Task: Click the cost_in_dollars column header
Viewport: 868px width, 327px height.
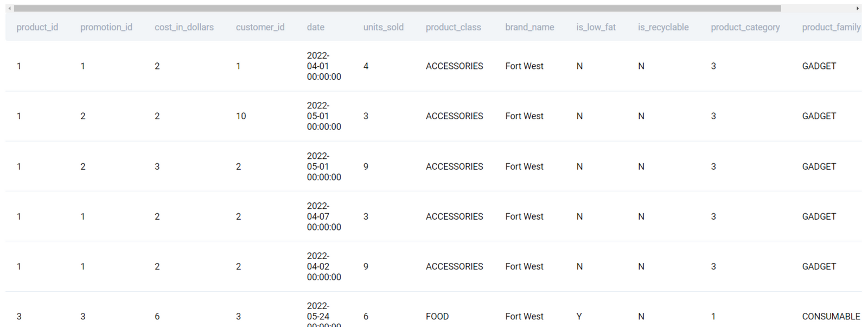Action: coord(184,27)
